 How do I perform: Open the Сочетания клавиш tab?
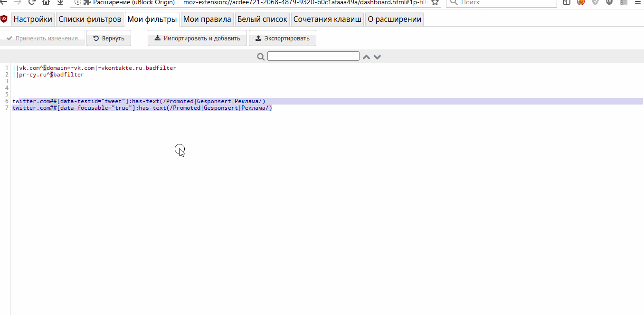point(328,19)
